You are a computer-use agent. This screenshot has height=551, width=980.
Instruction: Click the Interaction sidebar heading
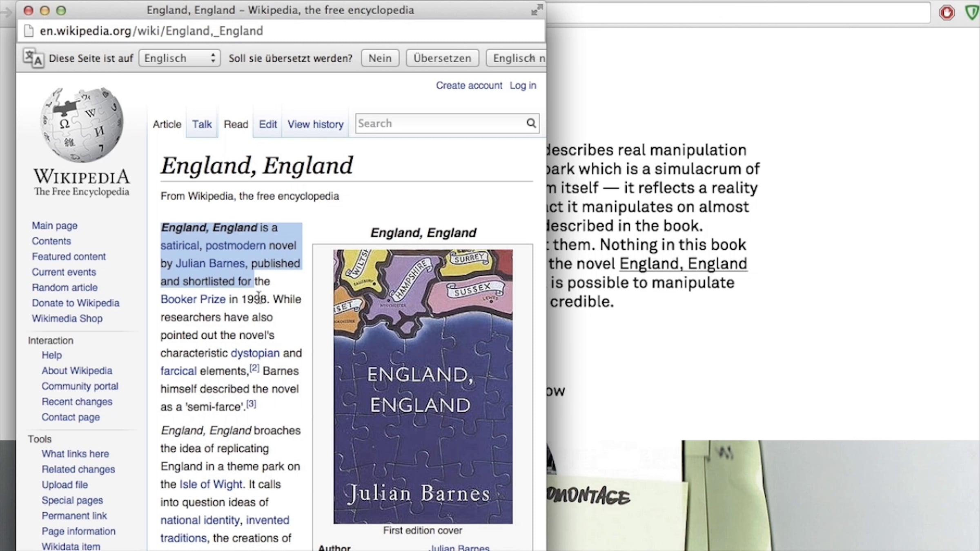click(51, 341)
